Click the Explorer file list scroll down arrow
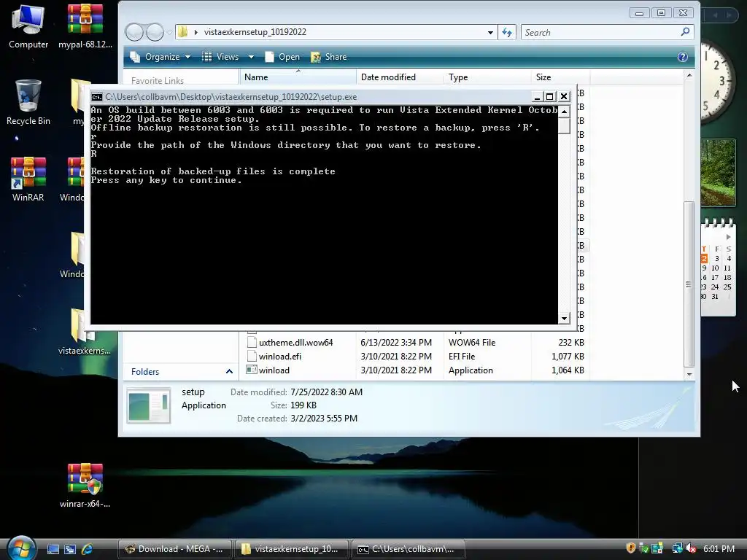Viewport: 747px width, 560px height. click(x=689, y=374)
